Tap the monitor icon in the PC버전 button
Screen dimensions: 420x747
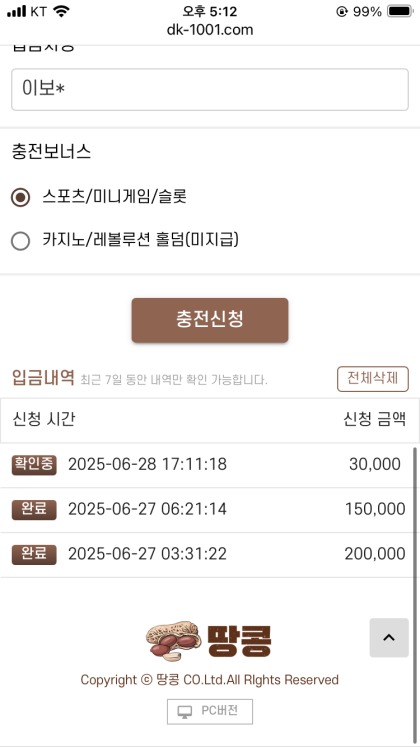[184, 712]
